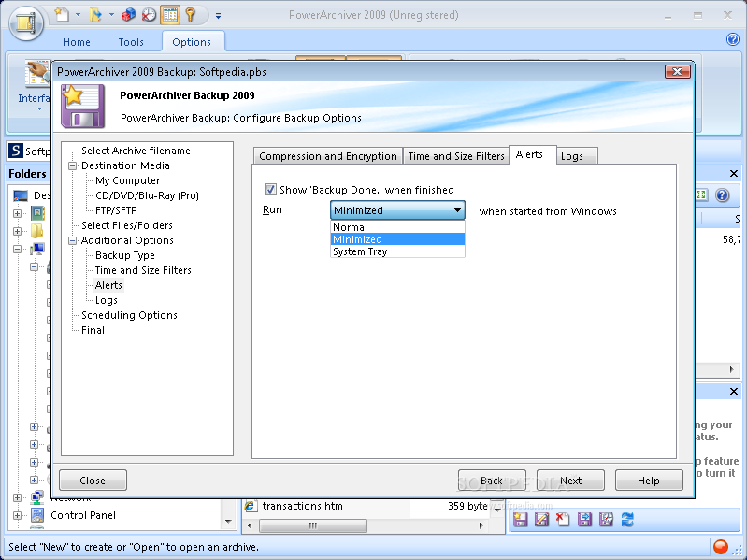
Task: Click the Refresh blue arrows icon
Action: click(627, 519)
